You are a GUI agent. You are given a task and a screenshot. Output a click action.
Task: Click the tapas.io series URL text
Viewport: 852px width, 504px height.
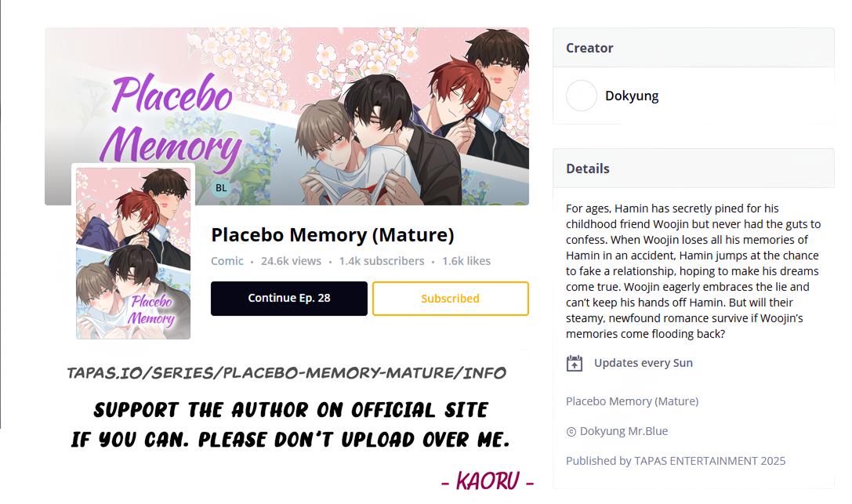286,372
